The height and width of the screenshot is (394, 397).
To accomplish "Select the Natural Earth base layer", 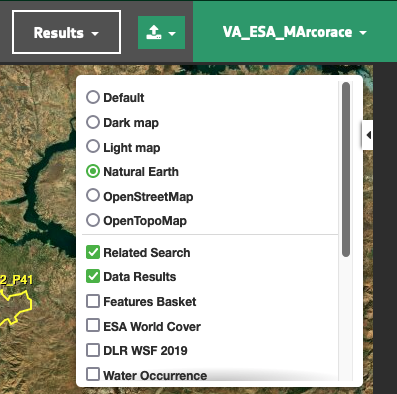I will pos(93,171).
